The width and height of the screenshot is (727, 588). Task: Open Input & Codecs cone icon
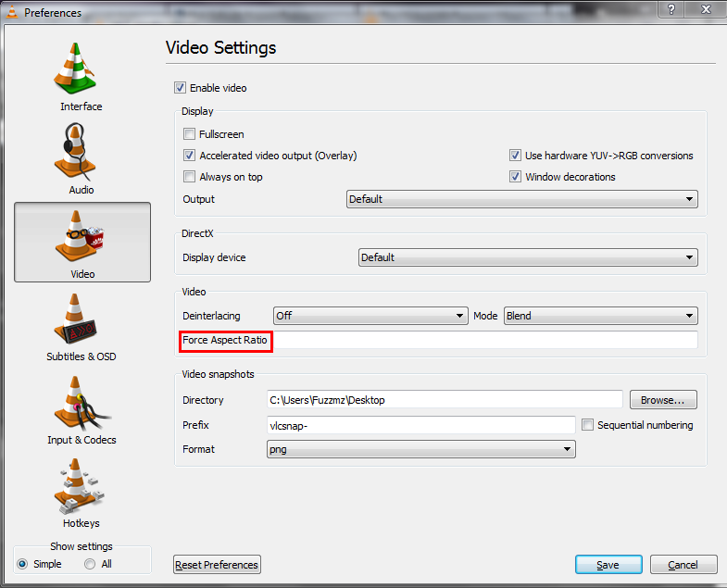tap(82, 404)
